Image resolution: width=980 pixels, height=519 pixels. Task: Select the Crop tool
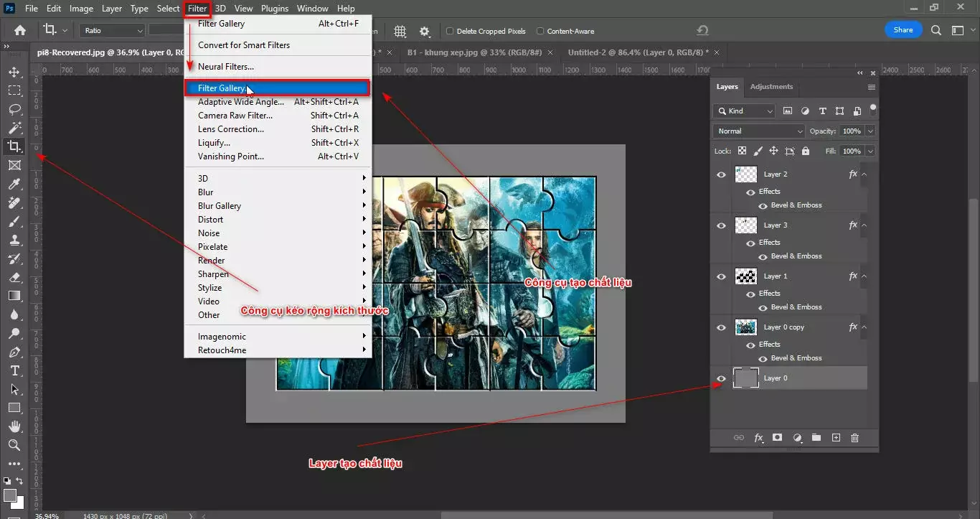click(14, 146)
